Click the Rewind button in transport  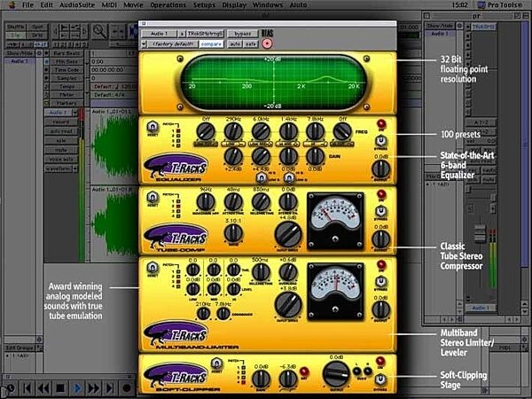[x=44, y=387]
